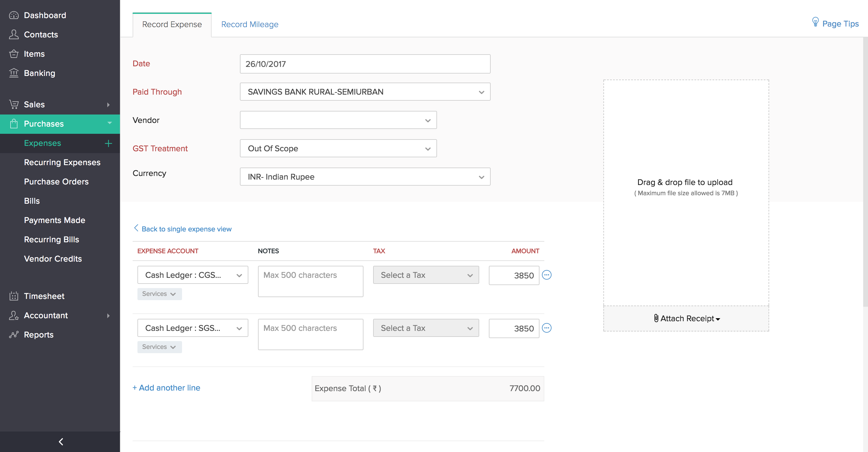
Task: Expand the GST Treatment dropdown
Action: coord(338,149)
